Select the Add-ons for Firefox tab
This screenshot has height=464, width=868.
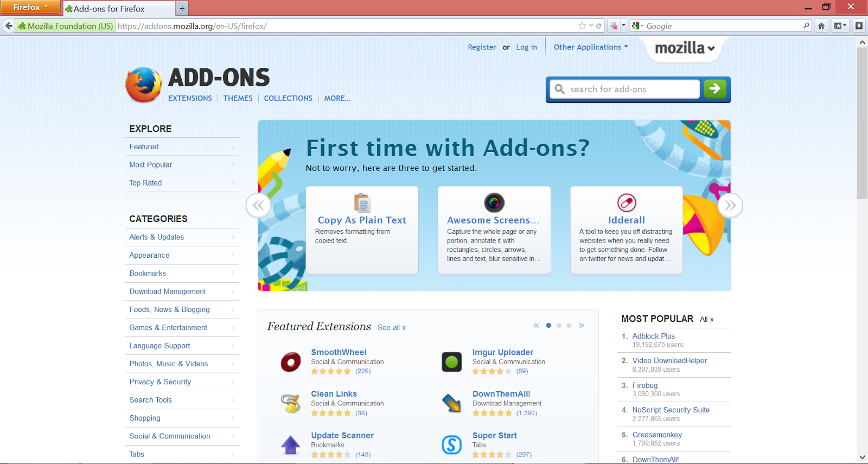pyautogui.click(x=119, y=9)
